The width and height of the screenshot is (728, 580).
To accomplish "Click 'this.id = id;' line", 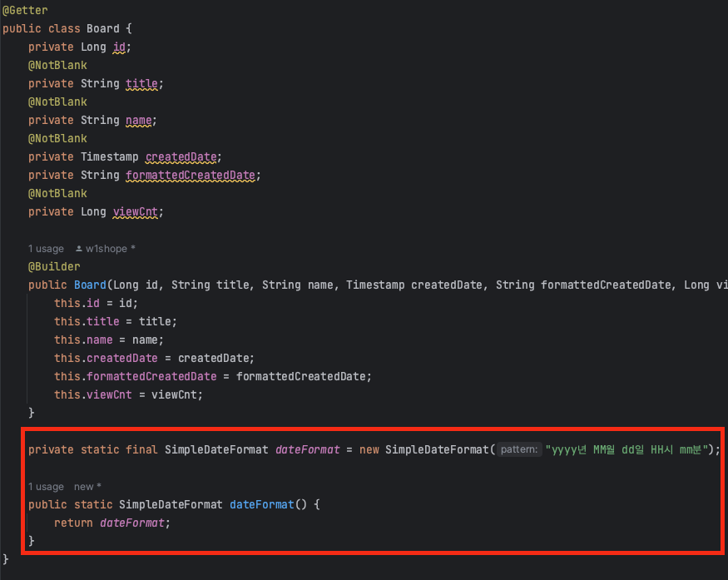I will tap(97, 303).
